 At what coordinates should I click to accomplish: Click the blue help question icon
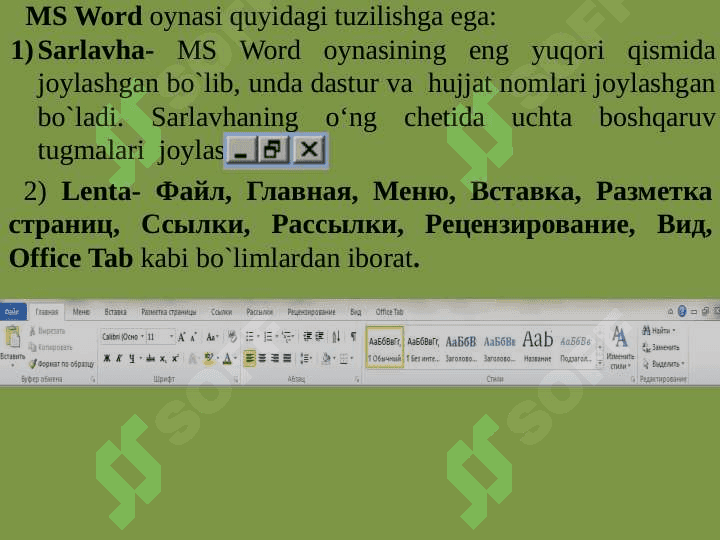[682, 312]
